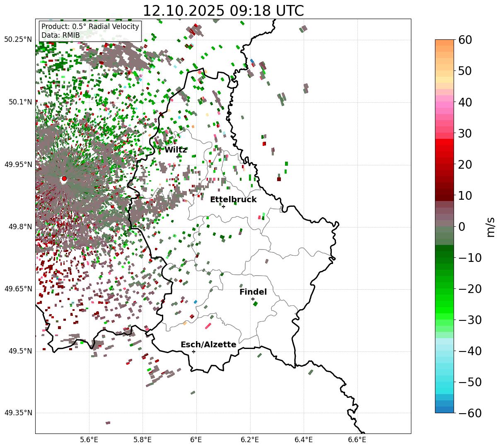This screenshot has width=500, height=448.
Task: Click the 6.4°E longitude label
Action: point(304,439)
